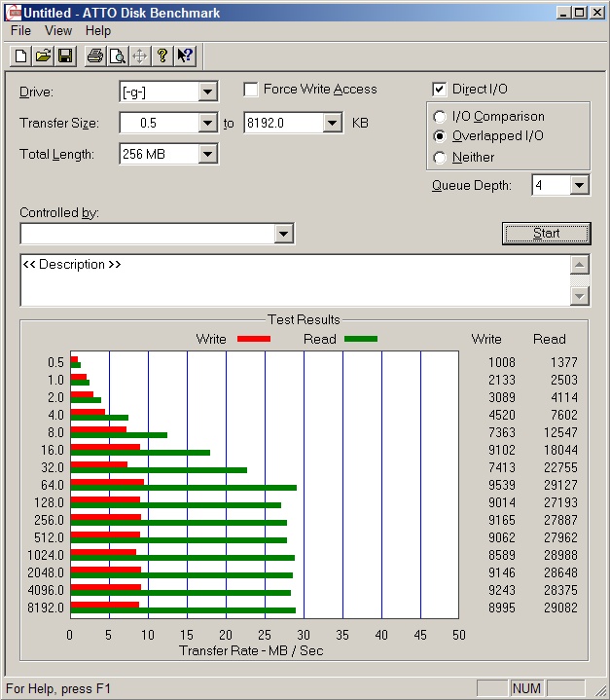The width and height of the screenshot is (610, 700).
Task: Enable the Force Write Access checkbox
Action: click(x=251, y=90)
